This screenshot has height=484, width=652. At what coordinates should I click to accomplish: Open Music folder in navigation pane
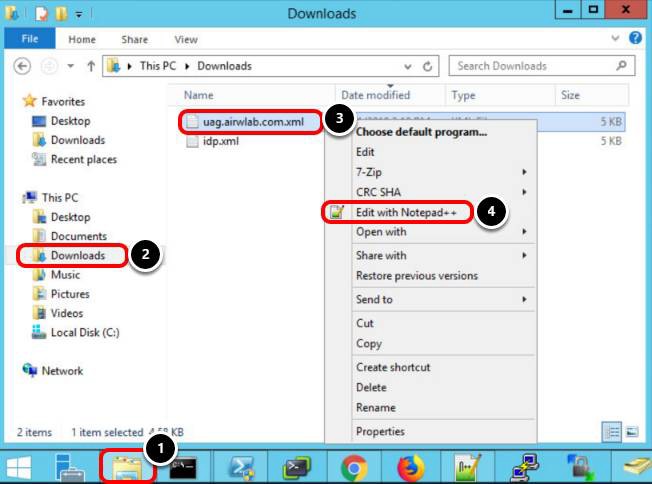65,275
